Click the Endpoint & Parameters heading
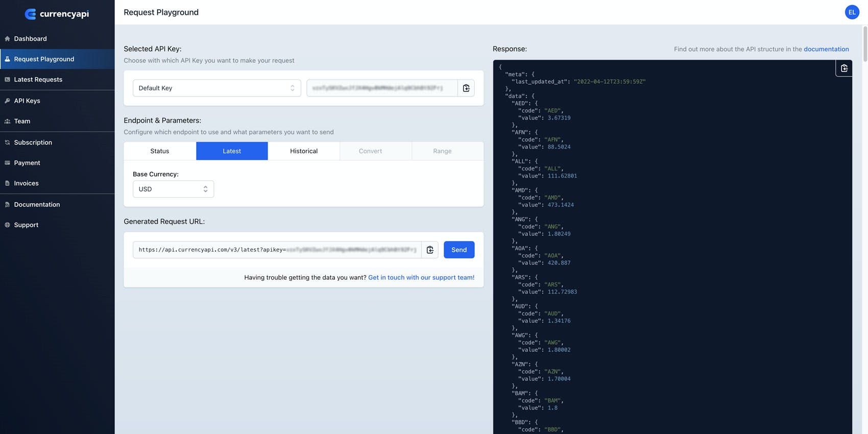This screenshot has width=868, height=434. click(162, 120)
